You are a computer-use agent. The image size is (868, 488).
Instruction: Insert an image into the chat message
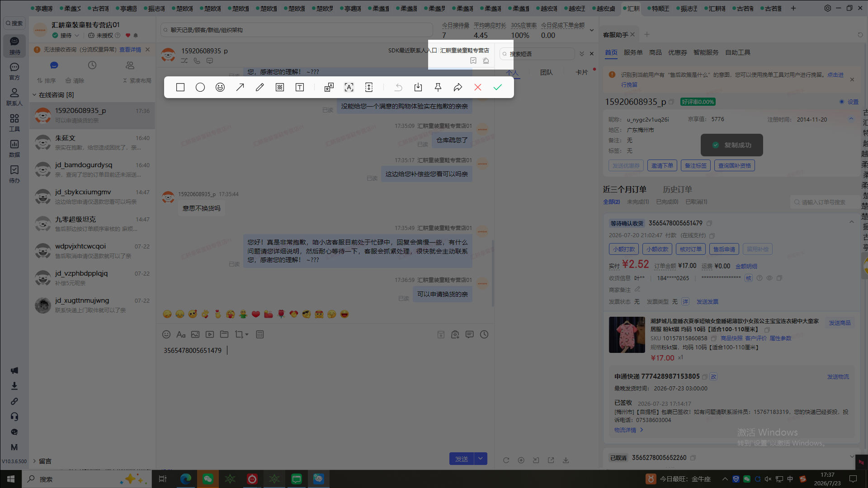coord(195,334)
